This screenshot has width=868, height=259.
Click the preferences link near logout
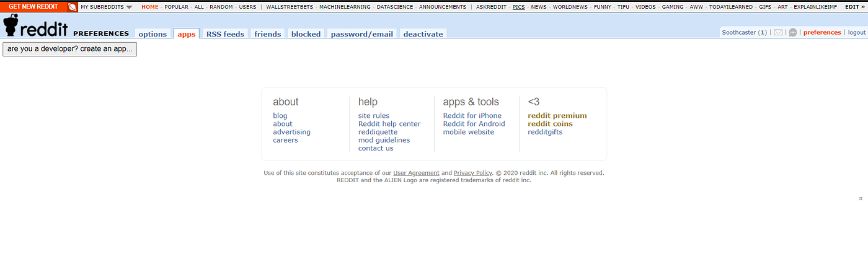click(822, 32)
